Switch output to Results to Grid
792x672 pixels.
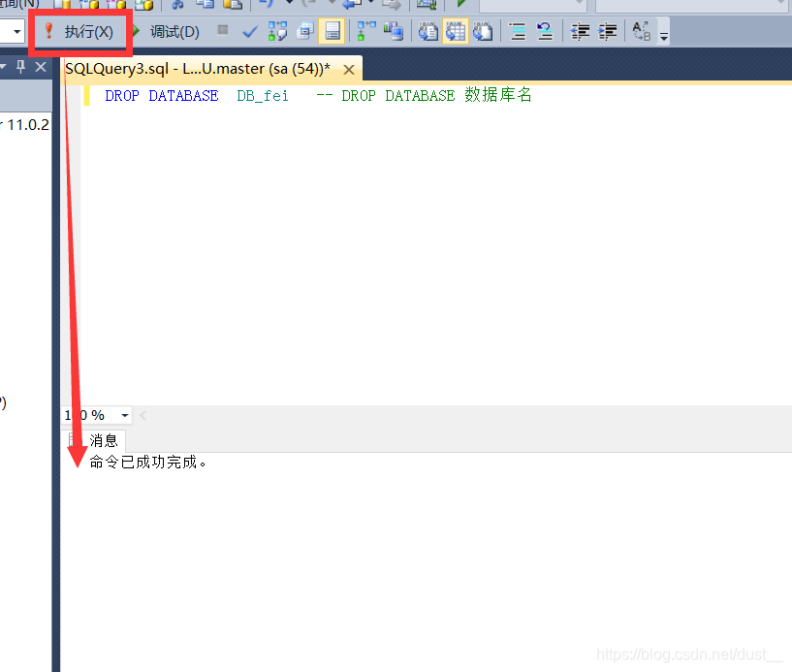click(x=455, y=31)
